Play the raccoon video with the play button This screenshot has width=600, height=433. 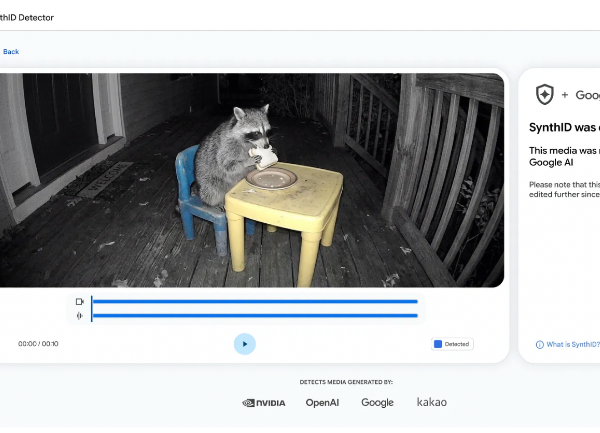coord(245,344)
